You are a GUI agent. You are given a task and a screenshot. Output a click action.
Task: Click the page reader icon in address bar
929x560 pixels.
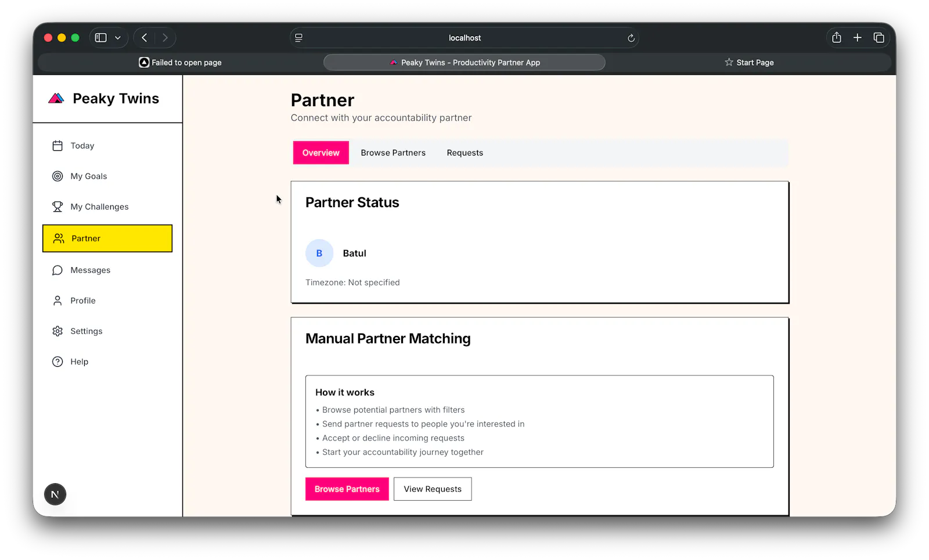point(298,38)
